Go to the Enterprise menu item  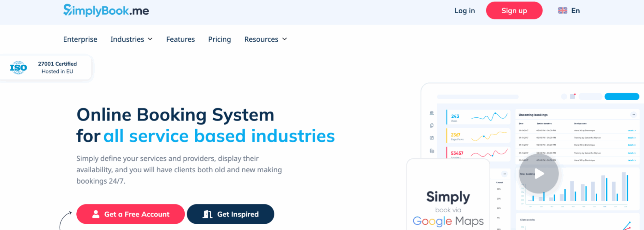click(80, 39)
